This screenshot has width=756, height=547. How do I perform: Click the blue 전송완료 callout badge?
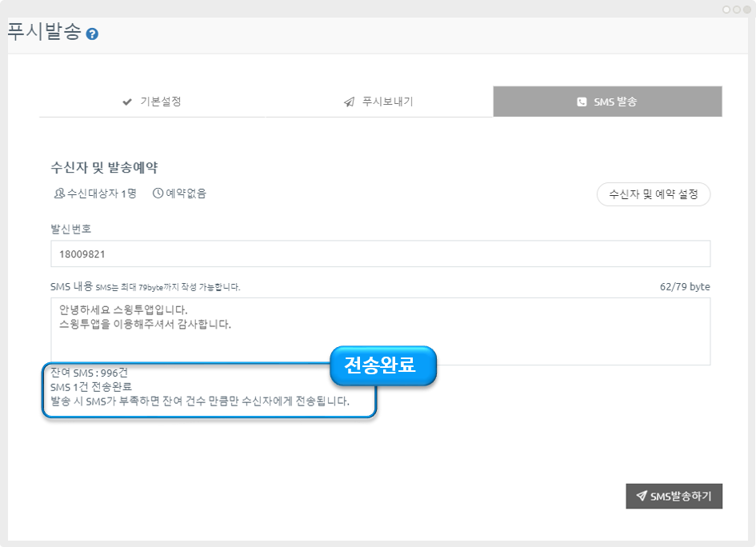(x=383, y=365)
